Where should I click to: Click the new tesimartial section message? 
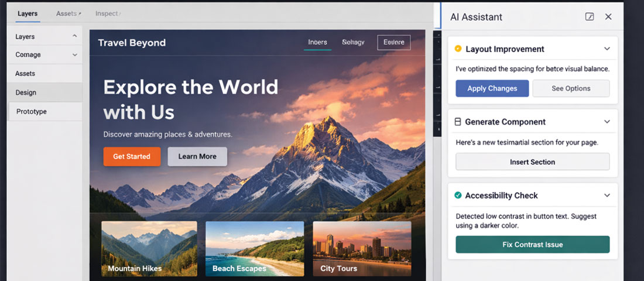point(527,143)
